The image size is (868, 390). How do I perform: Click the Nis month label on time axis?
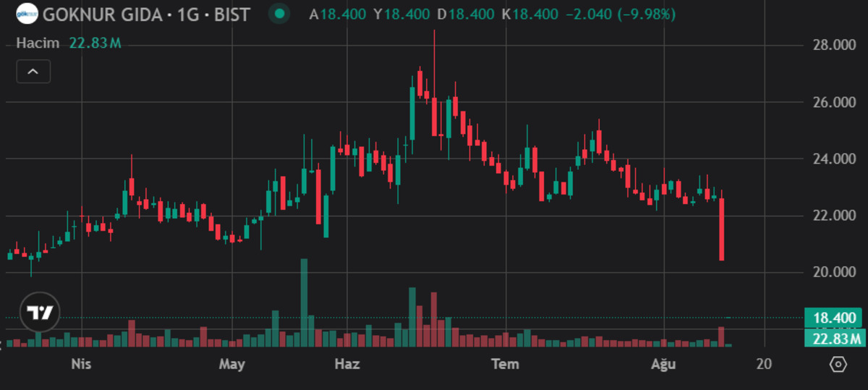pos(81,363)
